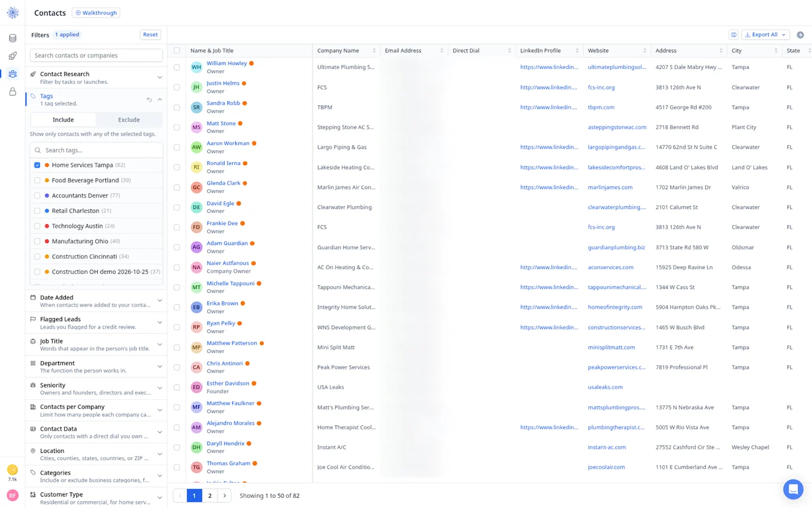This screenshot has height=508, width=812.
Task: Click the red dot of Manufacturing Ohio tag
Action: click(47, 241)
